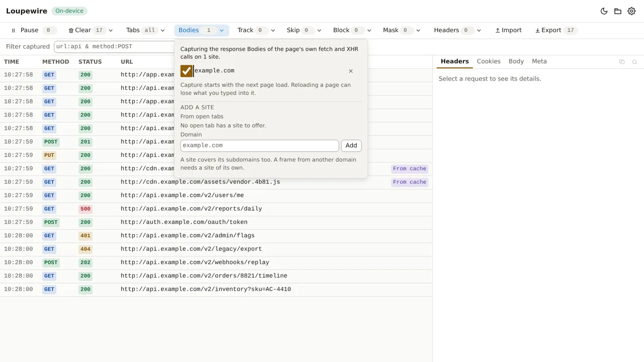Sort by the STATUS column header

click(90, 62)
